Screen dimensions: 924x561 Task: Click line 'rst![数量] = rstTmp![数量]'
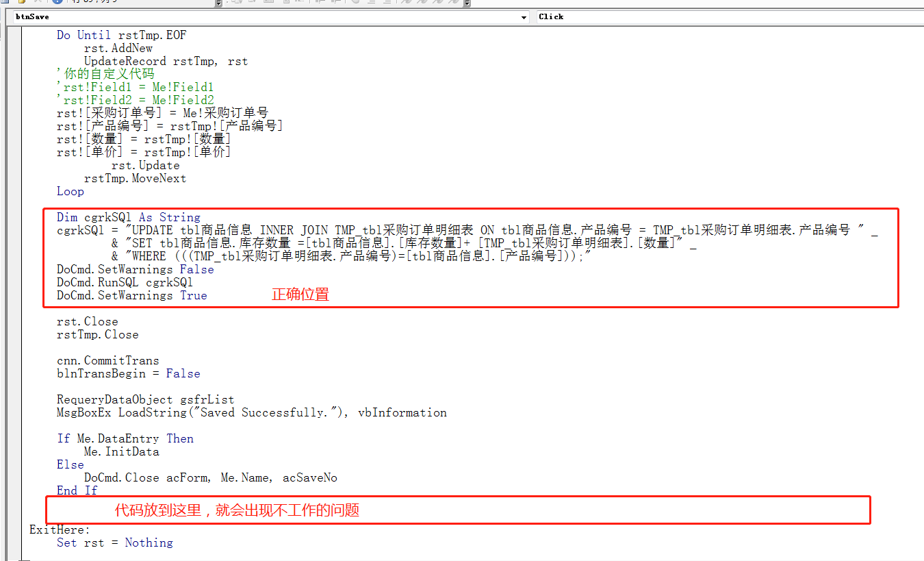click(144, 139)
